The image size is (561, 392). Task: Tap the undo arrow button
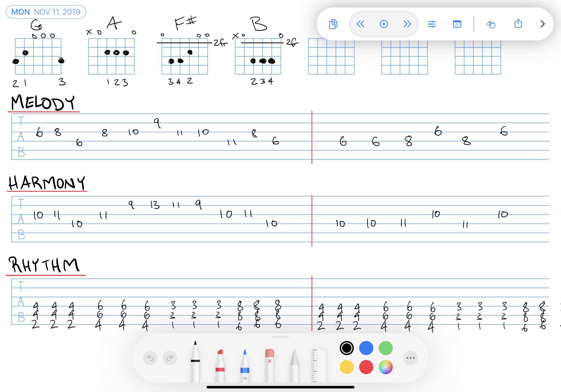point(150,358)
